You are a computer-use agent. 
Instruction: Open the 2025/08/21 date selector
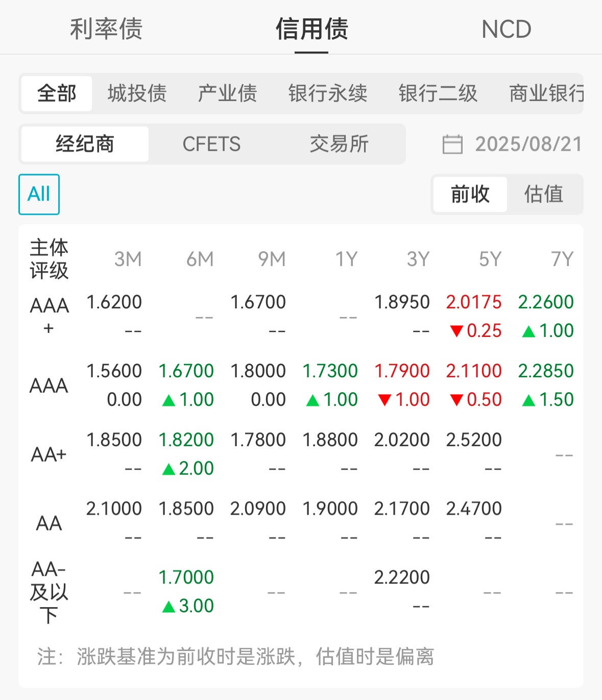point(528,144)
